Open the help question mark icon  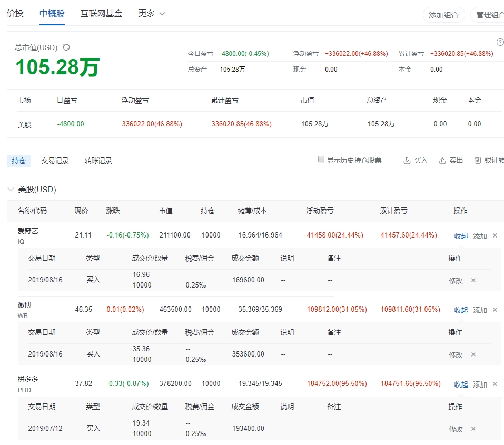pyautogui.click(x=500, y=42)
